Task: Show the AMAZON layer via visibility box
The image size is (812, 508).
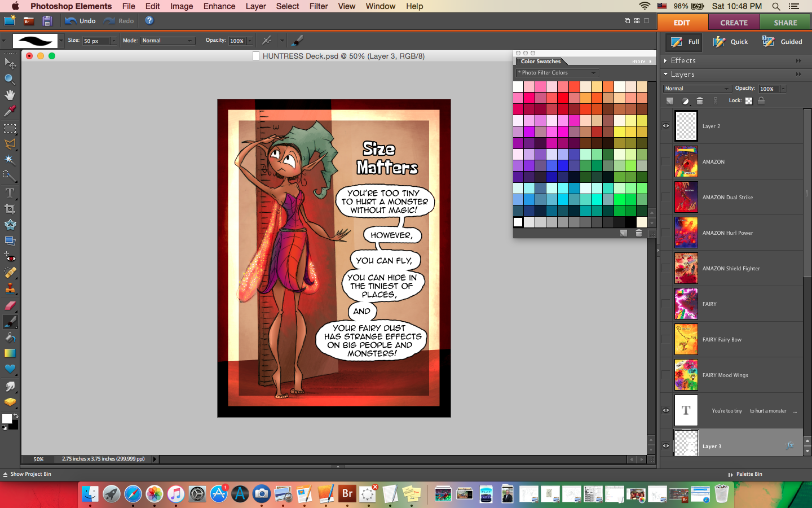Action: [666, 161]
